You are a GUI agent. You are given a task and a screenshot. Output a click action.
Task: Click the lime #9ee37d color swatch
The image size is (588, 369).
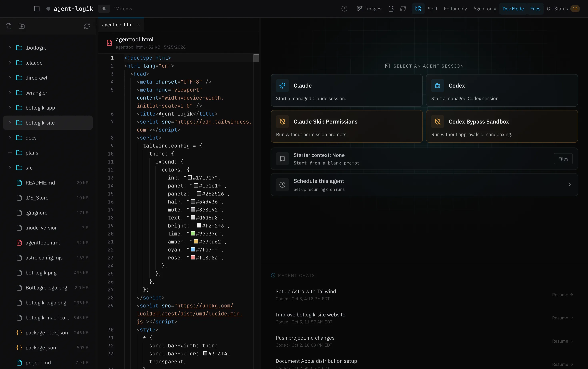(193, 233)
